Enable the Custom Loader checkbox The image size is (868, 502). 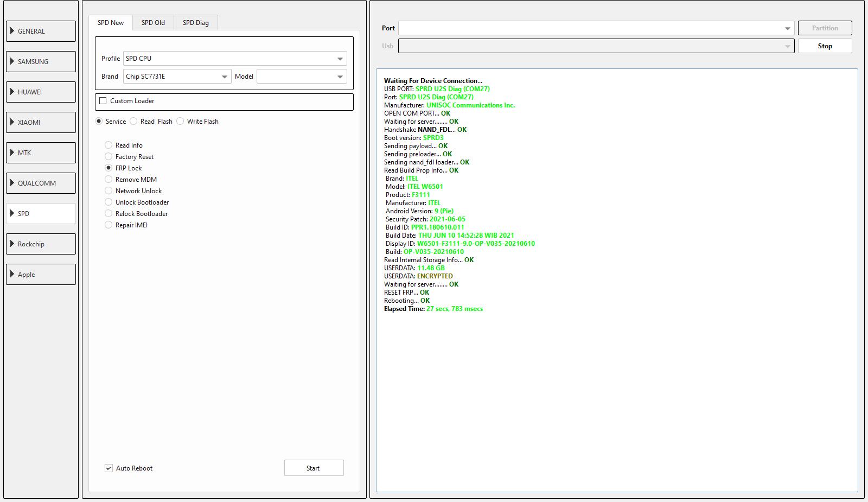tap(103, 101)
